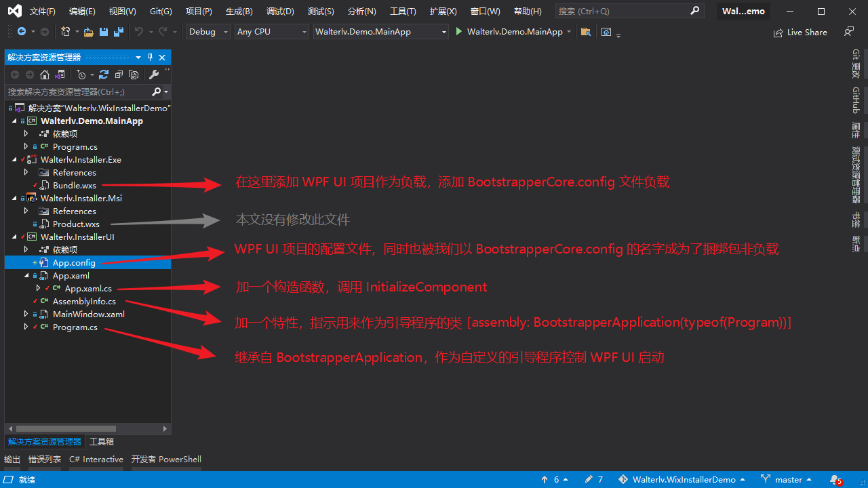Click the Save All toolbar icon

coord(119,32)
